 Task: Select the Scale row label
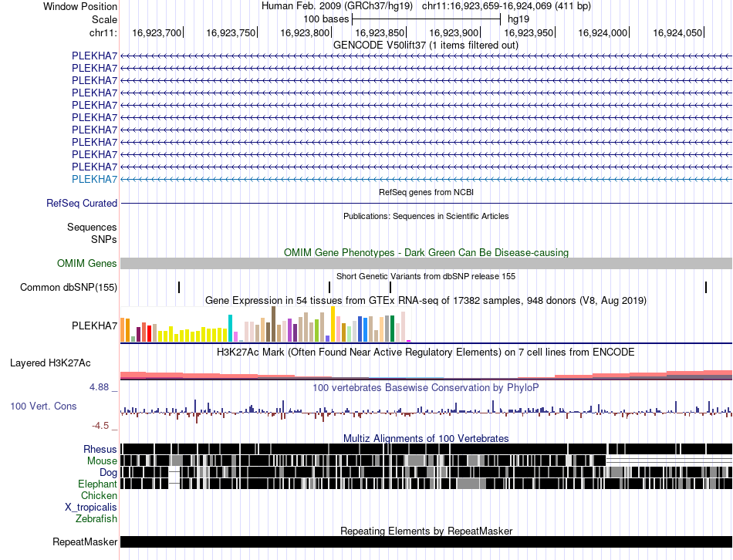tap(104, 19)
